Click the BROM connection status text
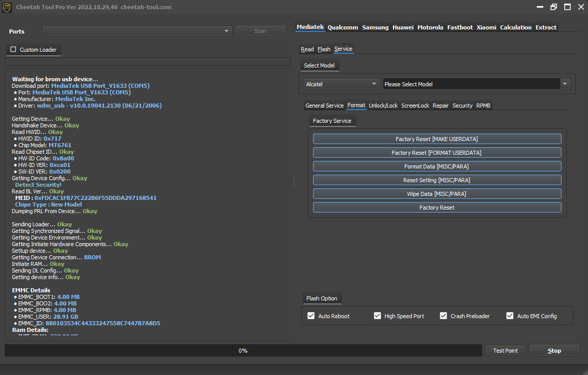Image resolution: width=588 pixels, height=375 pixels. coord(92,257)
